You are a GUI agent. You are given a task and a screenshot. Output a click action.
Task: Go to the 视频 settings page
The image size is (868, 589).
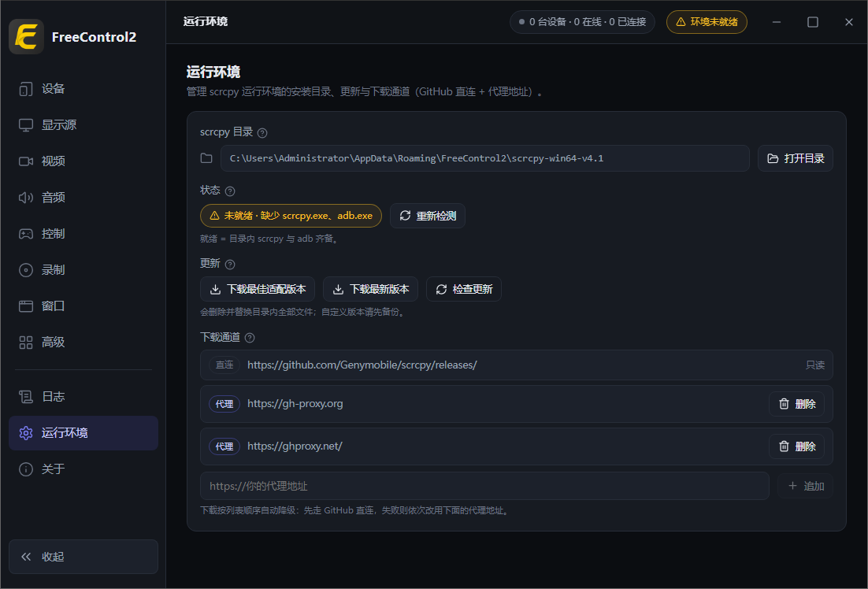tap(83, 161)
